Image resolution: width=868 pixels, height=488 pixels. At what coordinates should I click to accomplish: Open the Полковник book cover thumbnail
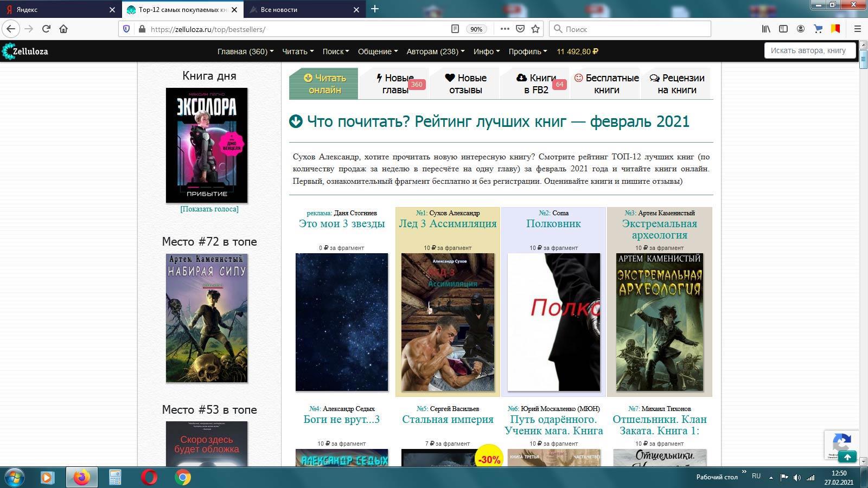(x=553, y=322)
